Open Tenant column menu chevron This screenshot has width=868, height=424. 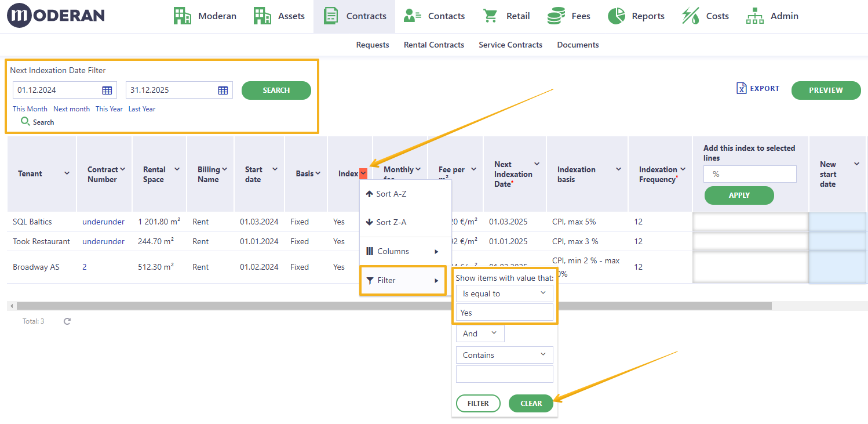coord(67,173)
